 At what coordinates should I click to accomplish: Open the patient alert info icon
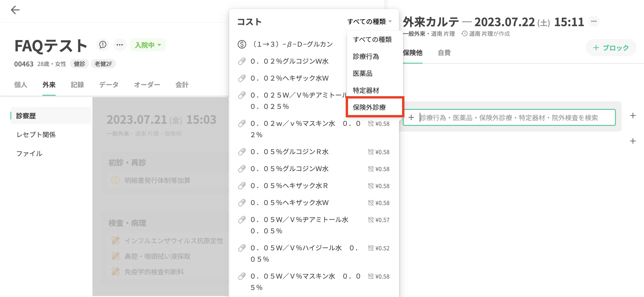(x=103, y=45)
